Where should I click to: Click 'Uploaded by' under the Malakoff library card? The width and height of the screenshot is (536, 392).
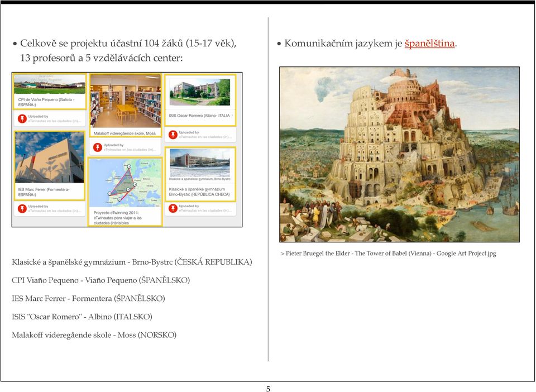click(113, 145)
